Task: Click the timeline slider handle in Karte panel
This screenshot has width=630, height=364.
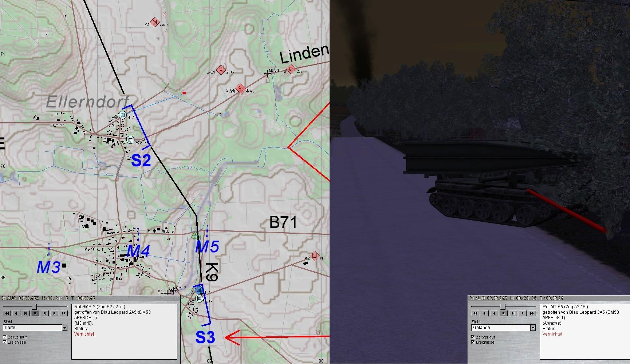Action: click(x=35, y=307)
